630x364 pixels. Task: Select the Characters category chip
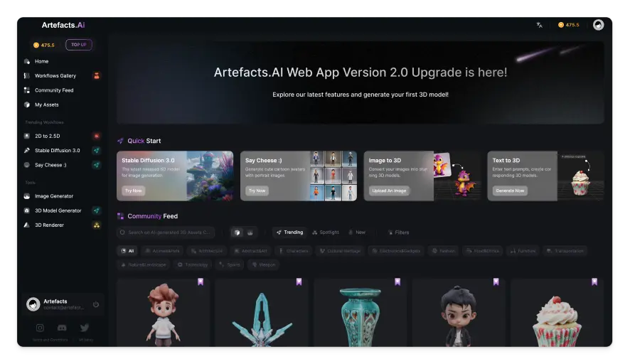294,251
